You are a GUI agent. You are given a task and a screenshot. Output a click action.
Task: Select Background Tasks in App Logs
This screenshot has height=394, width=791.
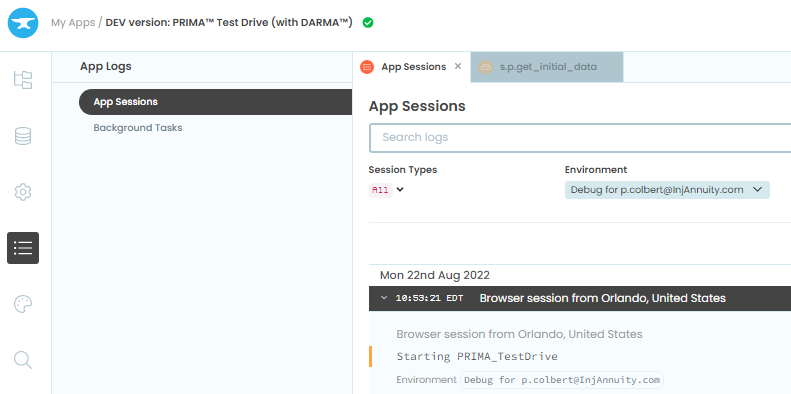138,128
